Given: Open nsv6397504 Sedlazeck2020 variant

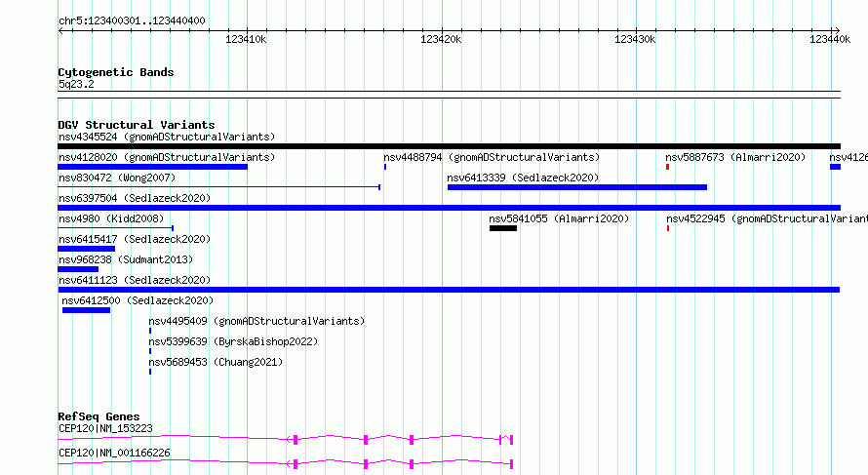Looking at the screenshot, I should (135, 198).
